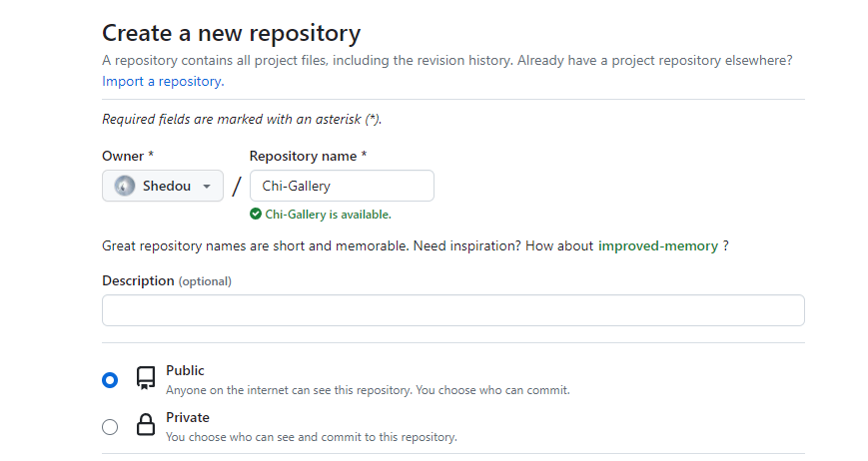This screenshot has width=868, height=461.
Task: Click the Public repository book icon
Action: (x=146, y=378)
